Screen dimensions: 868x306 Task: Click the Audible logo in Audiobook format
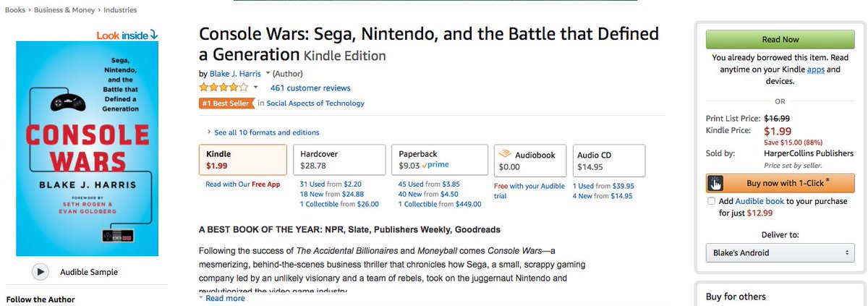(504, 154)
